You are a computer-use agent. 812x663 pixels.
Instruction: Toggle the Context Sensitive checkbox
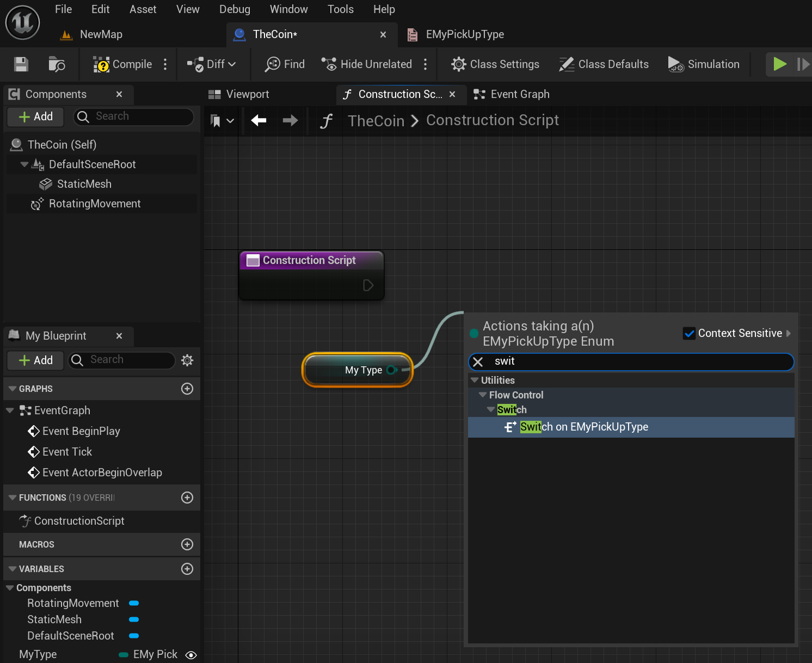point(689,333)
